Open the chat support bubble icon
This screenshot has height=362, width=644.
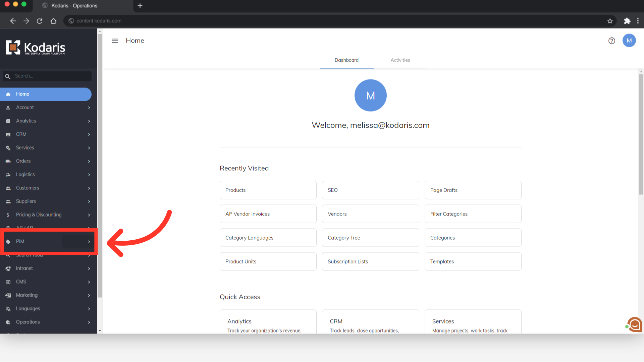point(634,324)
